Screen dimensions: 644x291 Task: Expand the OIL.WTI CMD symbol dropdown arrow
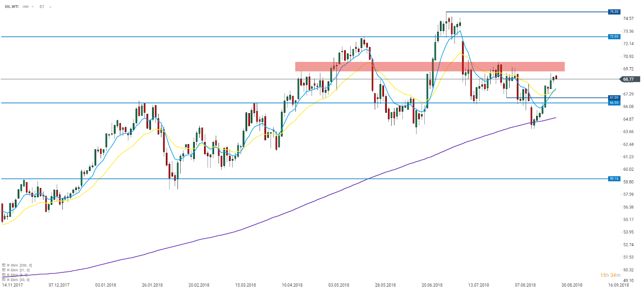(33, 7)
